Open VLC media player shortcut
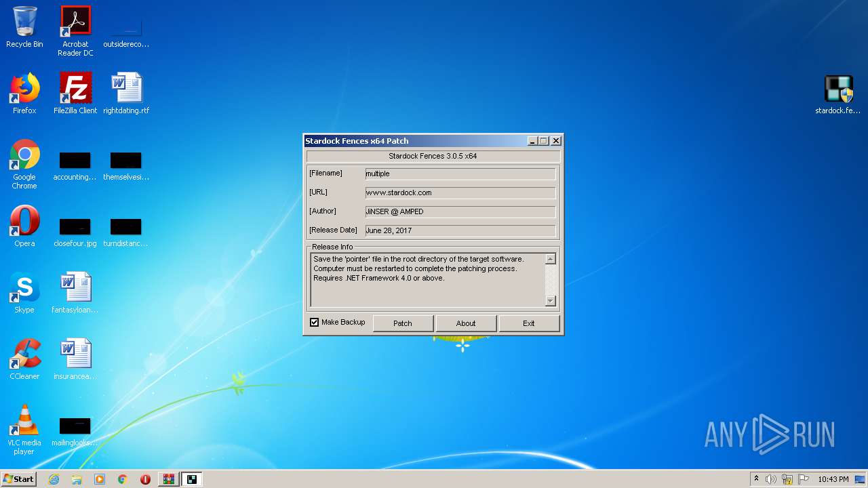The width and height of the screenshot is (868, 488). [x=24, y=430]
